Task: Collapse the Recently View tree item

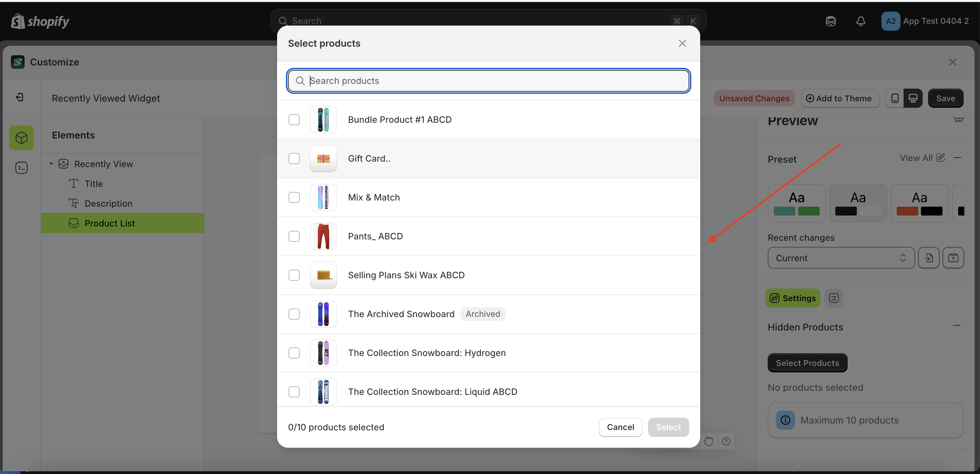Action: point(51,164)
